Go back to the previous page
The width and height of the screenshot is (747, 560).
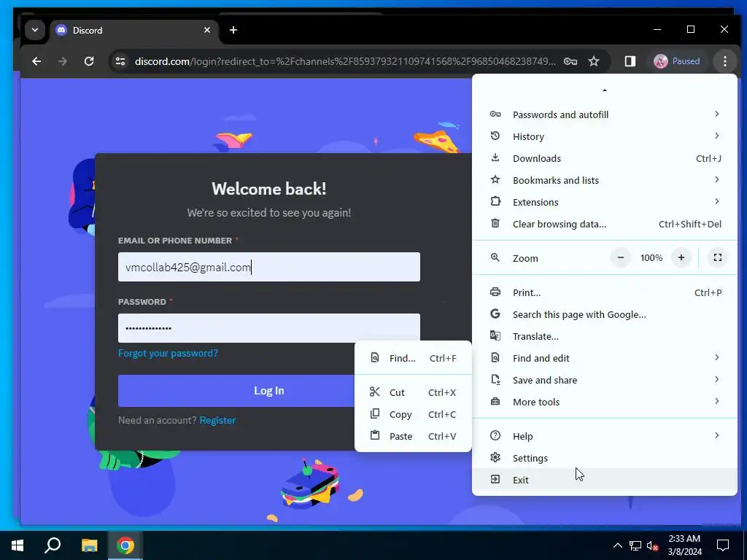(36, 61)
